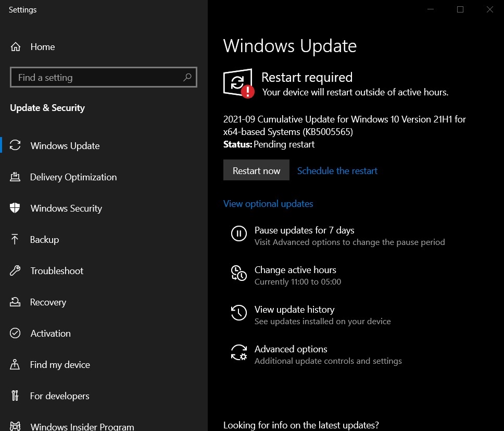Open the Recovery section icon

16,302
